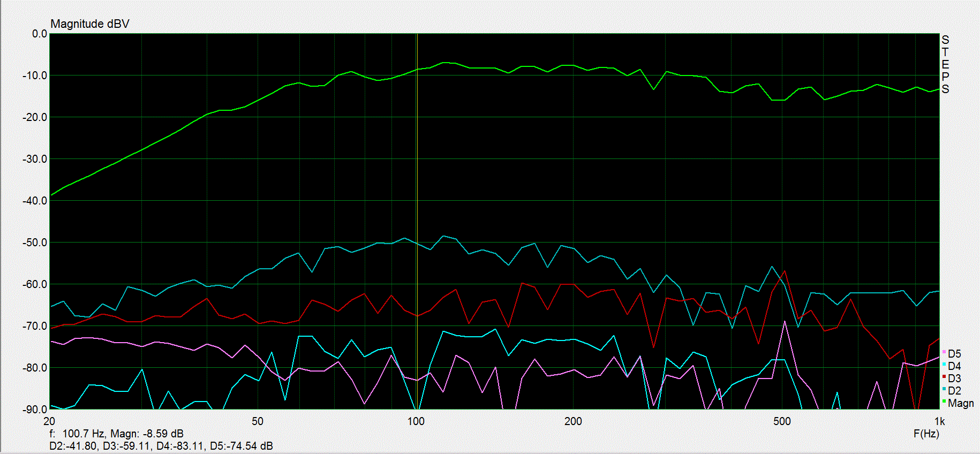This screenshot has height=454, width=980.
Task: Click the vertical STEPS label
Action: 945,64
